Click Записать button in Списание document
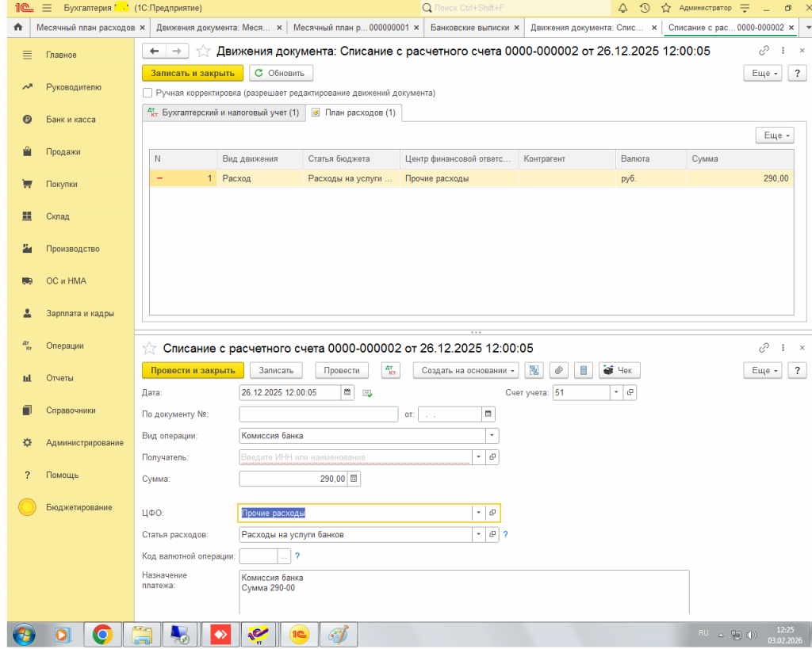 pyautogui.click(x=276, y=370)
